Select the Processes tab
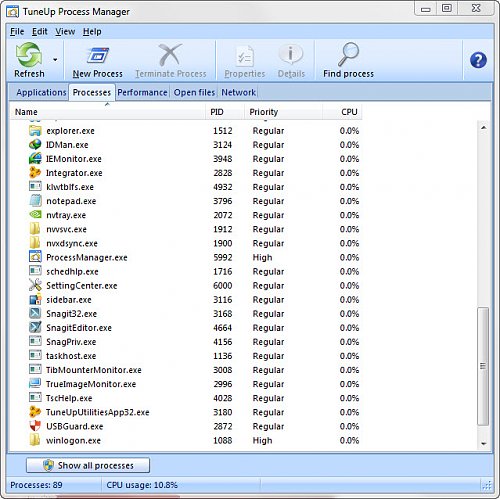The height and width of the screenshot is (499, 500). [92, 92]
